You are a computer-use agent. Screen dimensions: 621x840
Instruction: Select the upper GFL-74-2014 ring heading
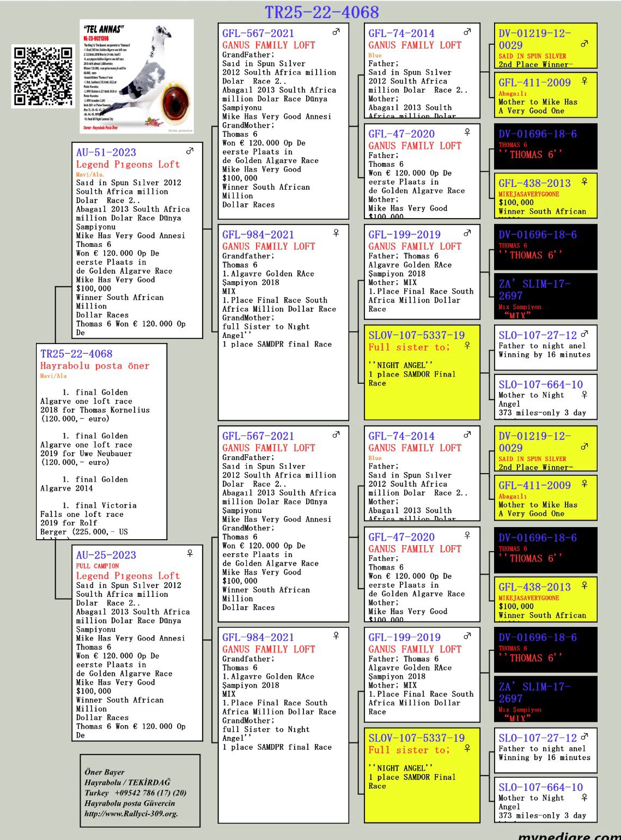[401, 33]
